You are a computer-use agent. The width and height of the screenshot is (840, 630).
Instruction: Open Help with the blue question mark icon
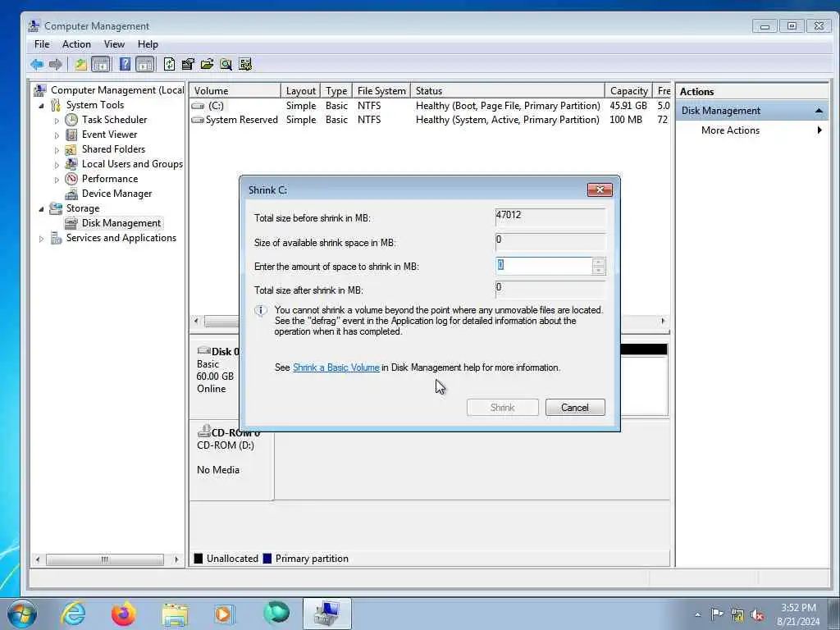pos(125,65)
